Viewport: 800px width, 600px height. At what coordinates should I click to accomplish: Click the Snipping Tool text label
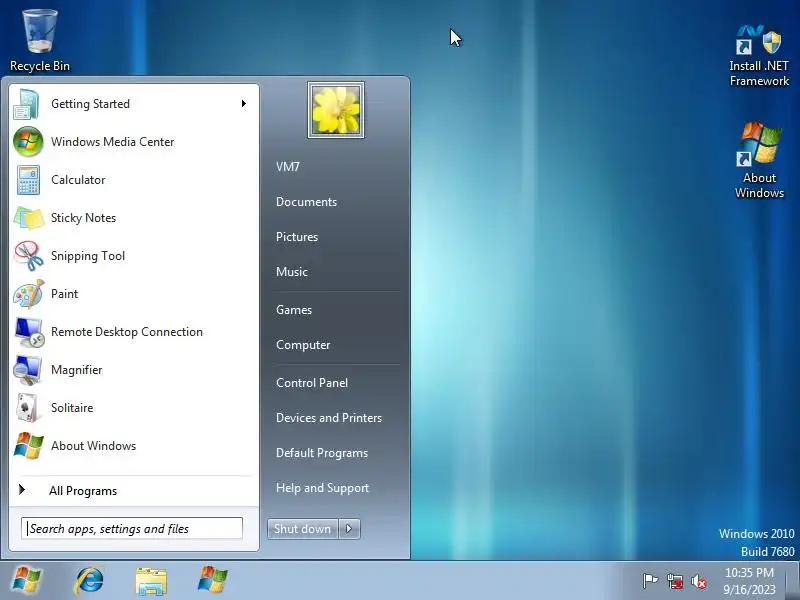tap(88, 256)
